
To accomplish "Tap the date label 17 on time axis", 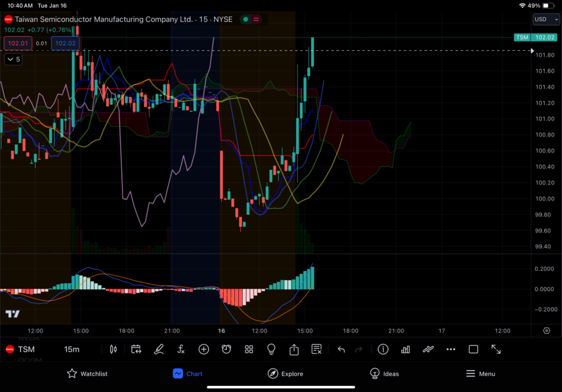I will pyautogui.click(x=442, y=331).
